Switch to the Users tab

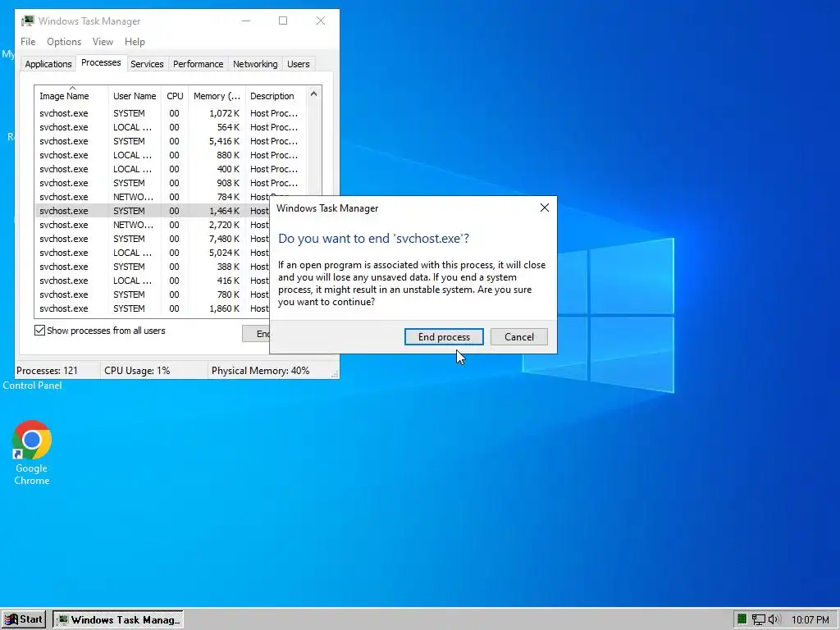(x=299, y=64)
